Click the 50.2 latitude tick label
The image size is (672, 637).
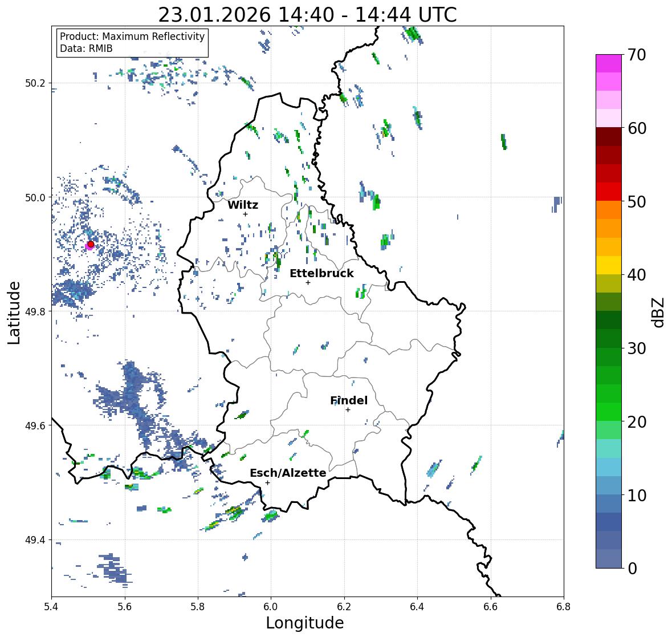tap(35, 83)
